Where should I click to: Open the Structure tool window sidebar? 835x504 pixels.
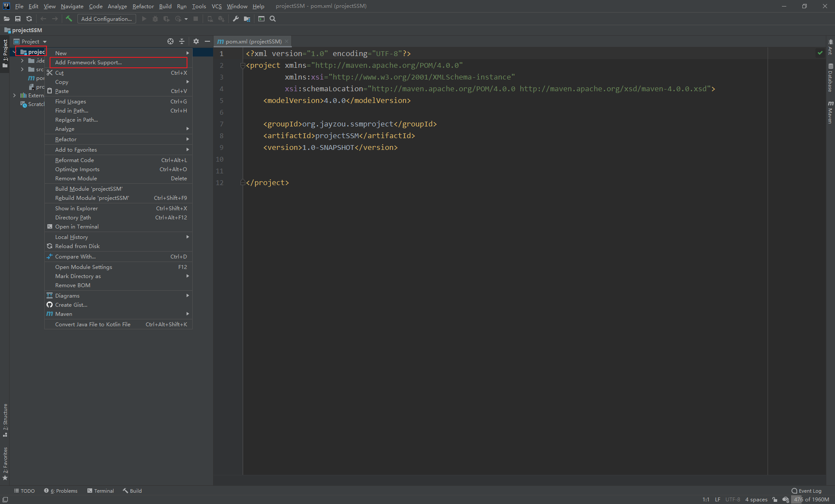point(5,420)
